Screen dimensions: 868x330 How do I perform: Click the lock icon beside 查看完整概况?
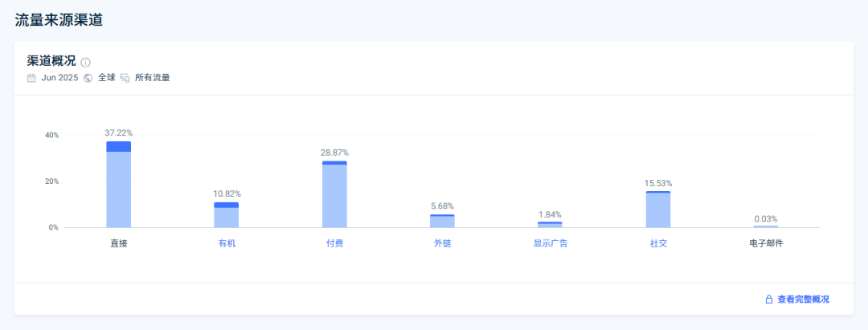[769, 299]
